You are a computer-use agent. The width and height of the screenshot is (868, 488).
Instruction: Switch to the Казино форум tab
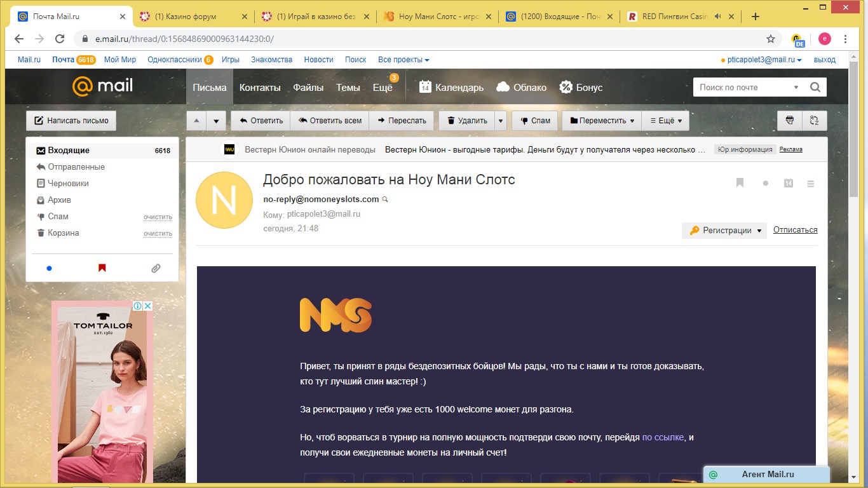click(x=193, y=17)
